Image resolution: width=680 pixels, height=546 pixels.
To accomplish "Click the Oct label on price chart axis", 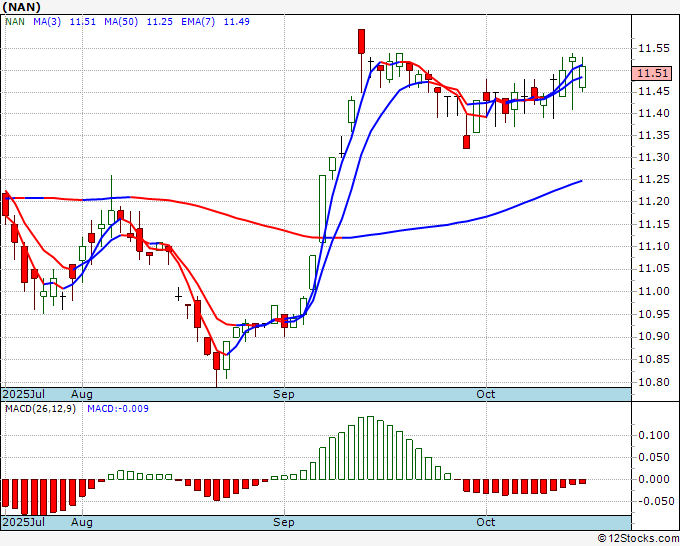I will pos(485,394).
